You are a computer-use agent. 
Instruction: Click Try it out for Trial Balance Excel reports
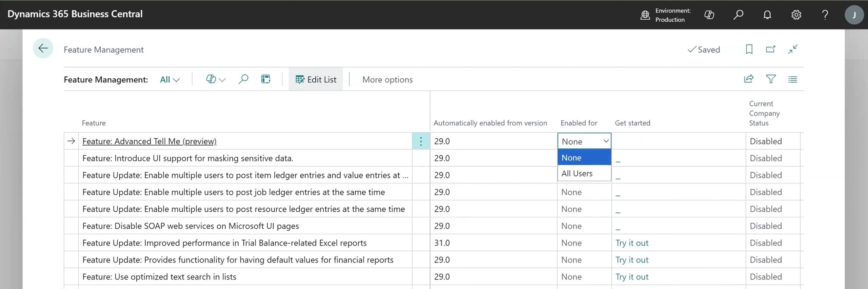coord(632,243)
